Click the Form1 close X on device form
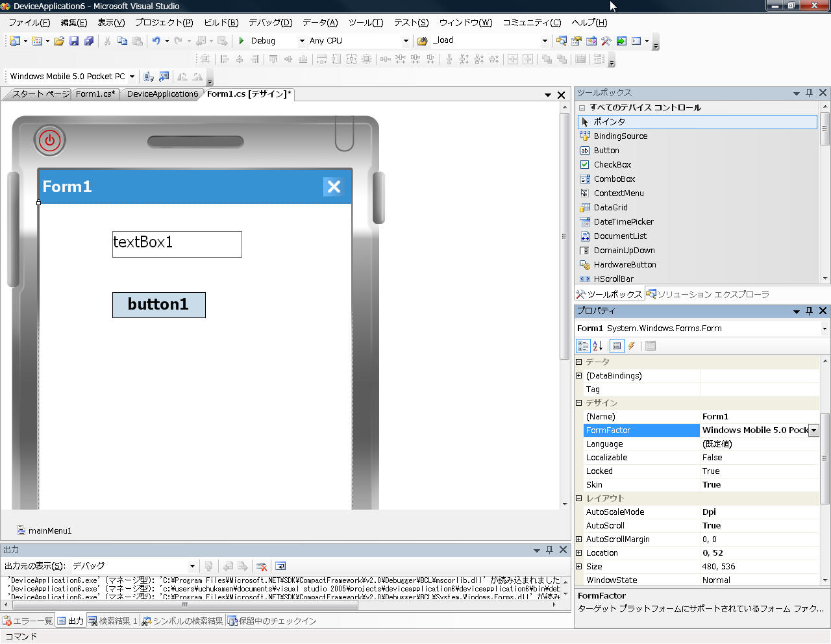 click(x=334, y=187)
